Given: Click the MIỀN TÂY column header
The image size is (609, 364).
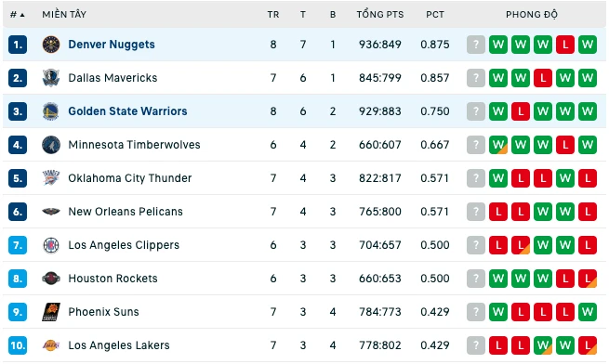Looking at the screenshot, I should (64, 15).
